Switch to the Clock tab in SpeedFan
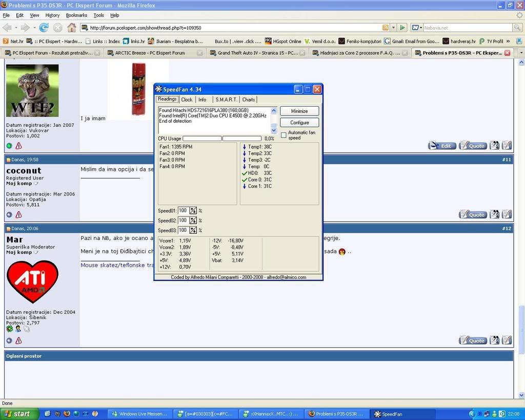525x420 pixels. tap(187, 99)
